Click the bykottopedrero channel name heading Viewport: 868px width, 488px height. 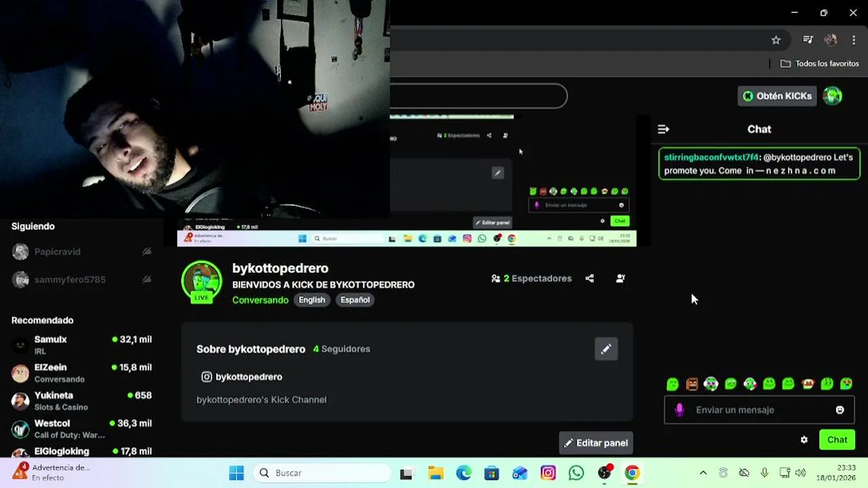tap(280, 268)
